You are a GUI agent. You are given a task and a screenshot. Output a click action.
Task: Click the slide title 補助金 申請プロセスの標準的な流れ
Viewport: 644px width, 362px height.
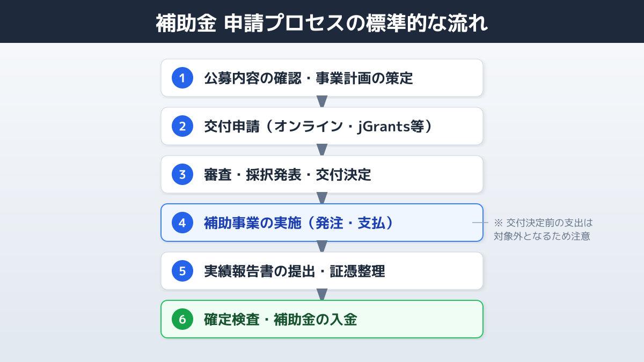(322, 23)
